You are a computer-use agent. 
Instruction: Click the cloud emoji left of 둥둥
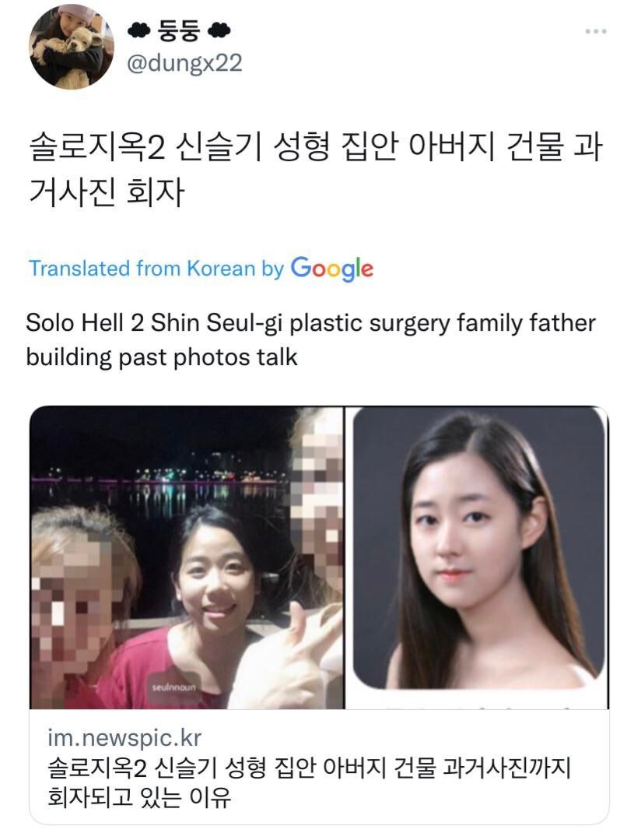click(138, 31)
